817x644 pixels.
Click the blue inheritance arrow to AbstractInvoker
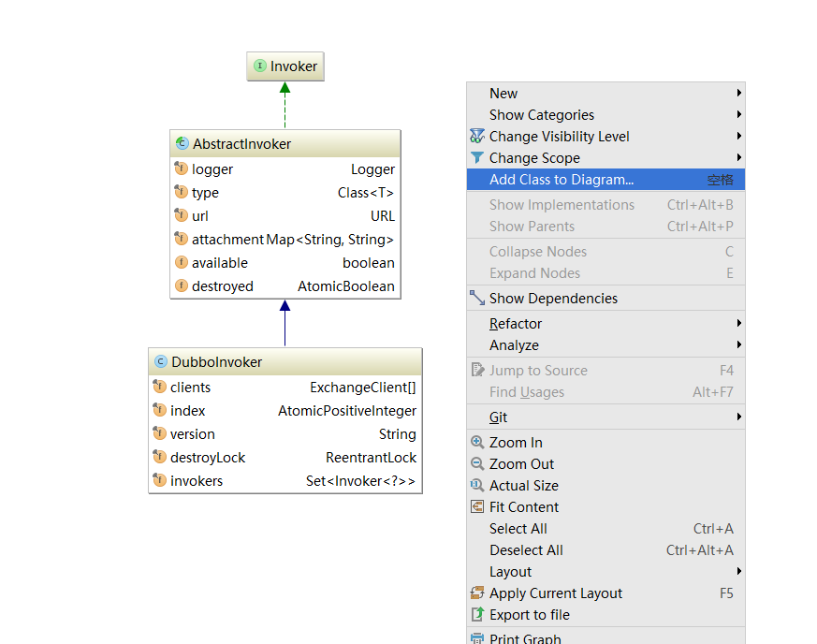pos(284,323)
